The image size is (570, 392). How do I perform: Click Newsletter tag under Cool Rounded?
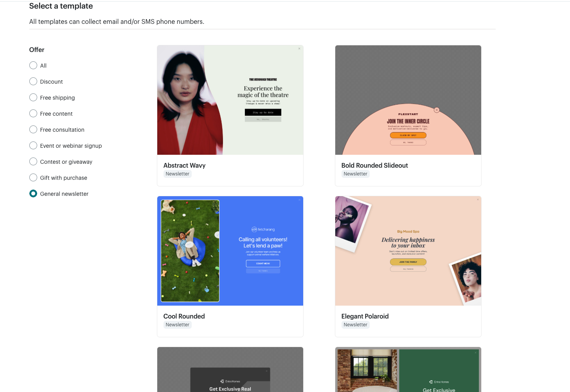[x=177, y=325]
